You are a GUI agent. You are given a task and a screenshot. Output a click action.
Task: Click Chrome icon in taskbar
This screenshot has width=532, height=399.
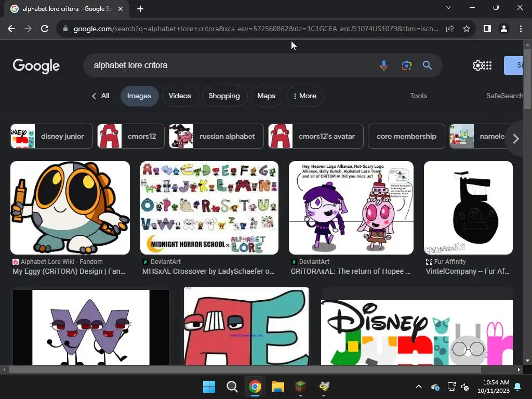coord(255,387)
